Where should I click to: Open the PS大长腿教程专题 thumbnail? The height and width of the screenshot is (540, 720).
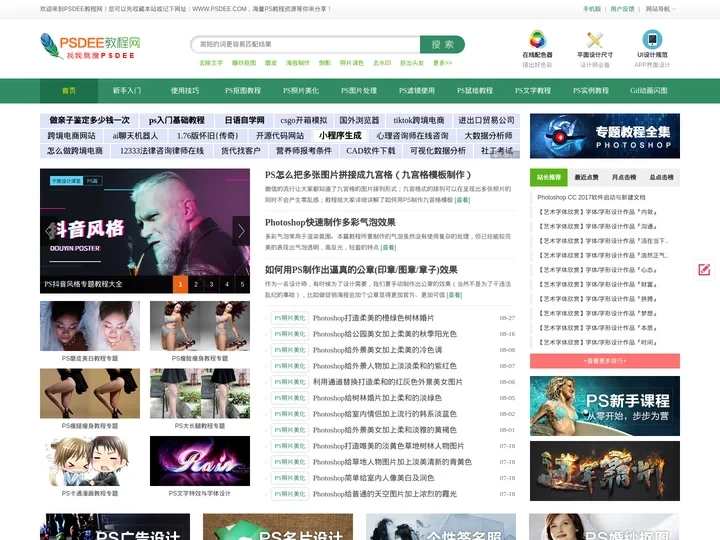(x=200, y=394)
